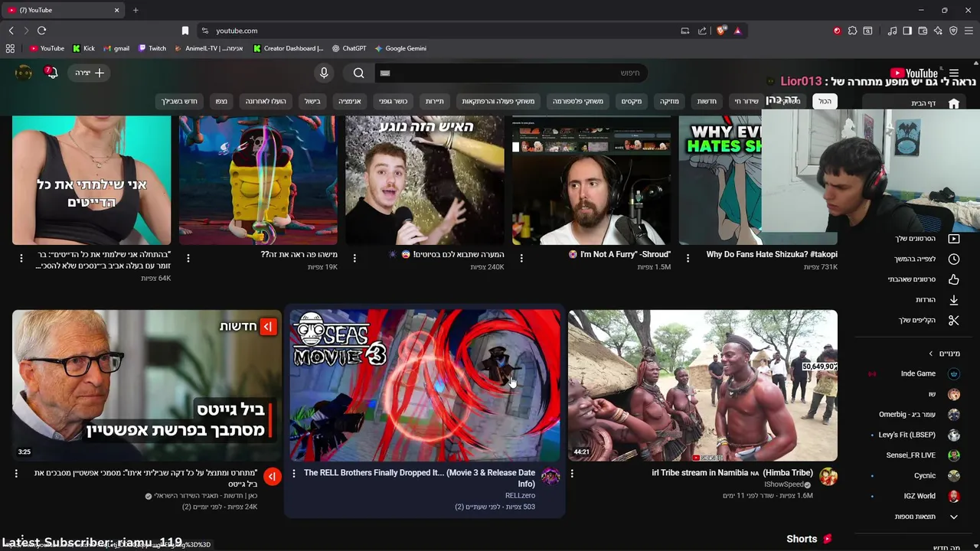Click the browser back arrow
This screenshot has width=980, height=551.
[11, 31]
